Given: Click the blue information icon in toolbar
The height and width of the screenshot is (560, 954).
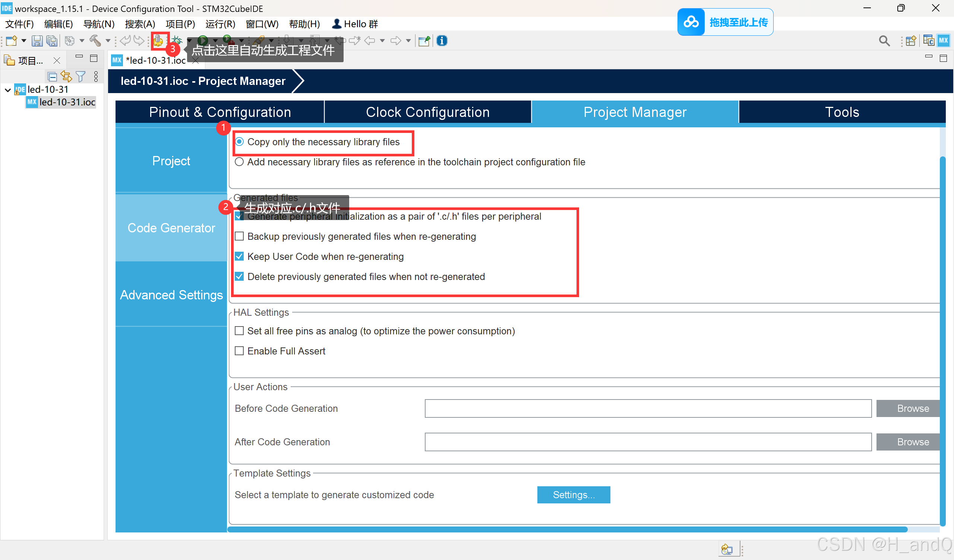Looking at the screenshot, I should [442, 41].
